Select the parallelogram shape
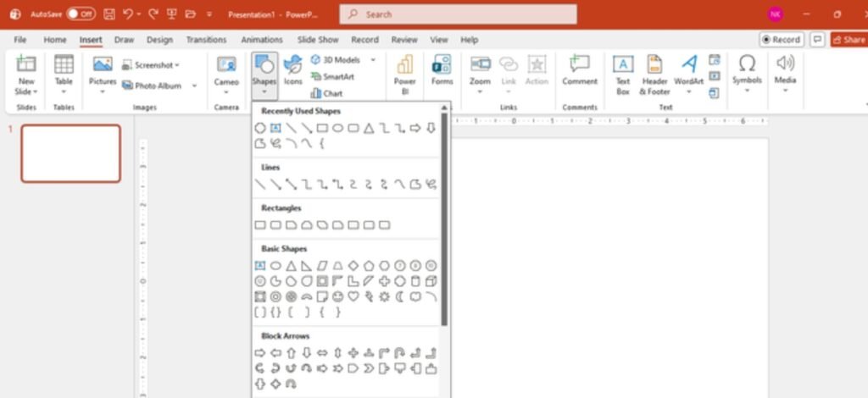This screenshot has height=398, width=868. pos(322,266)
